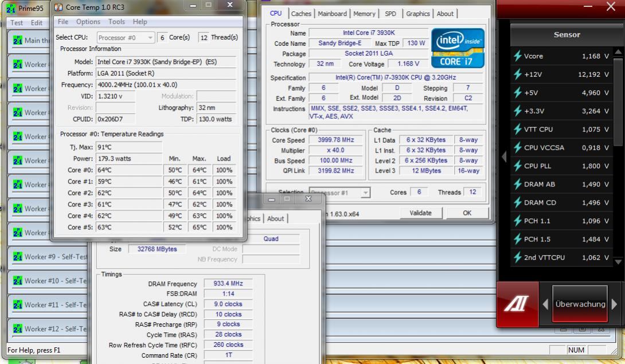This screenshot has width=625, height=364.
Task: Click the Core #0 temperature reading 64°C
Action: click(129, 170)
